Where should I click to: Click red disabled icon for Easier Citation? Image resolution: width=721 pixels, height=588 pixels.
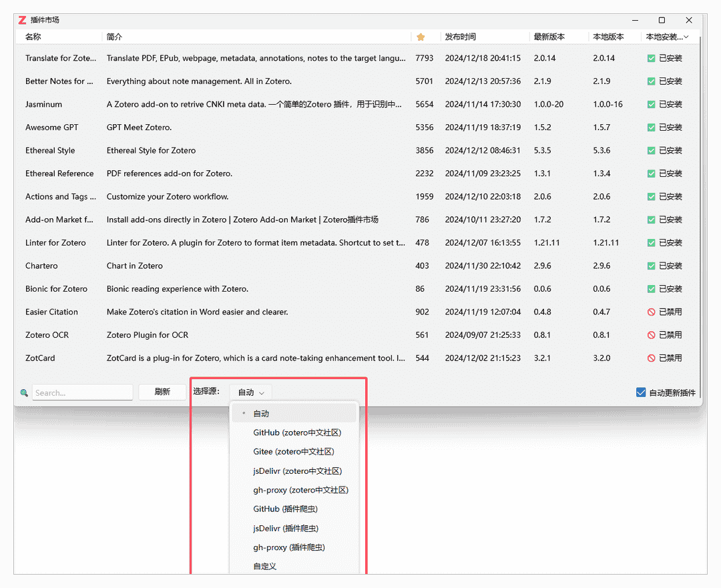[x=652, y=312]
